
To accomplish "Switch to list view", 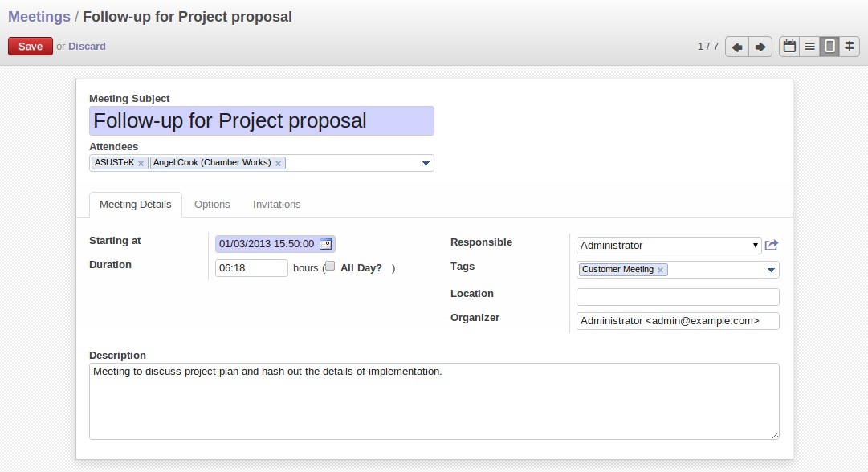I will (809, 47).
